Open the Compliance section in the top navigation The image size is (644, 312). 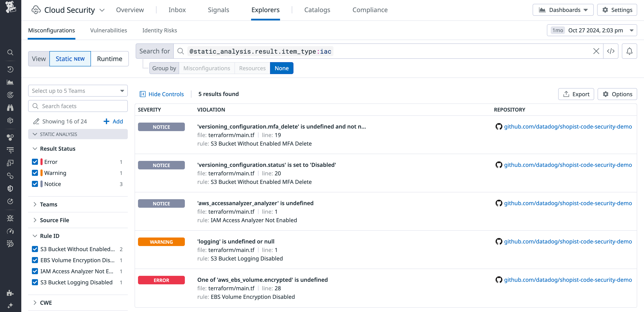[x=370, y=10]
